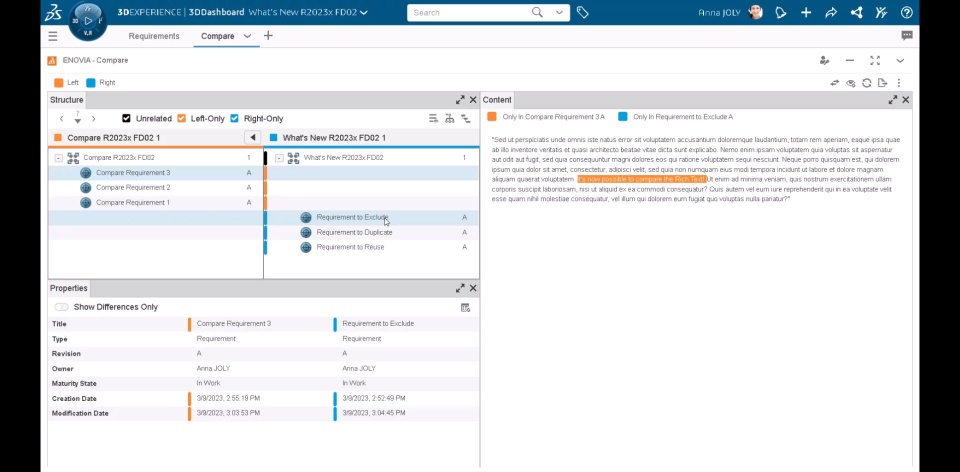This screenshot has width=960, height=472.
Task: Collapse the What's New R2023x FD02 tree node
Action: 279,158
